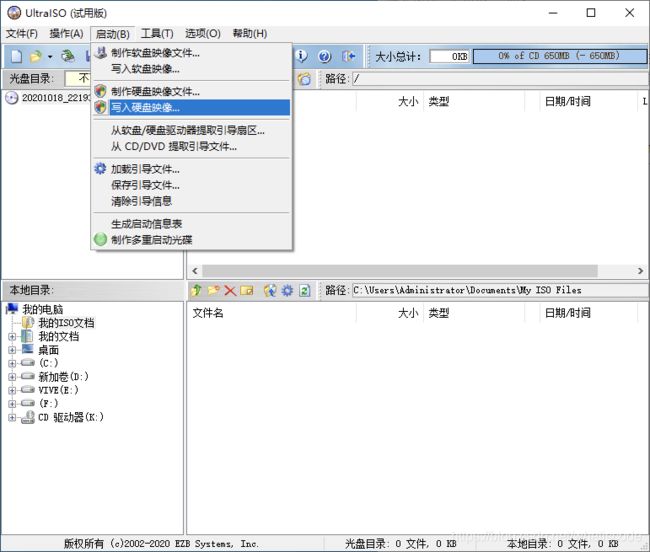Viewport: 650px width, 552px height.
Task: Click the green ball icon beside 制作多重启动光碟
Action: pos(100,239)
